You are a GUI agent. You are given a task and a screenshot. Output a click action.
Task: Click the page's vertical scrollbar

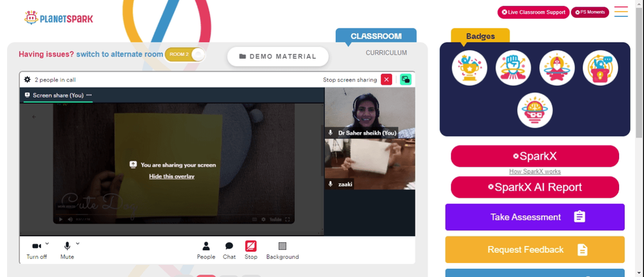(x=640, y=138)
